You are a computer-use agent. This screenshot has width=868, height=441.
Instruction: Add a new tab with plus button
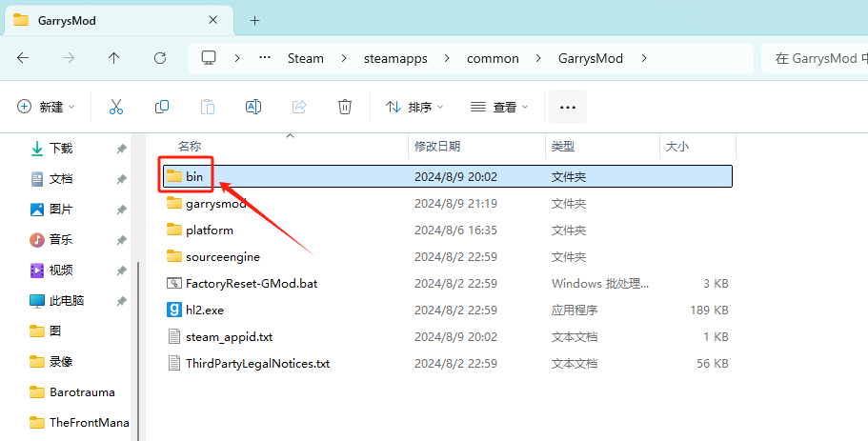coord(254,20)
